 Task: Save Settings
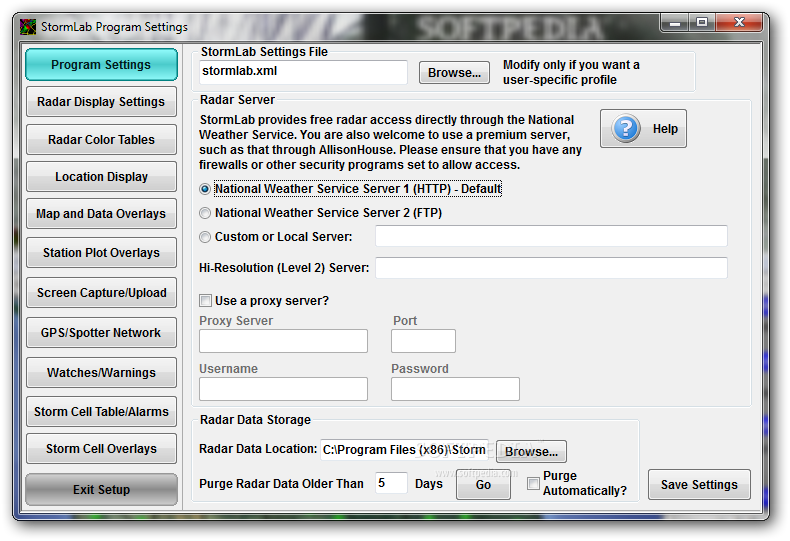coord(699,485)
